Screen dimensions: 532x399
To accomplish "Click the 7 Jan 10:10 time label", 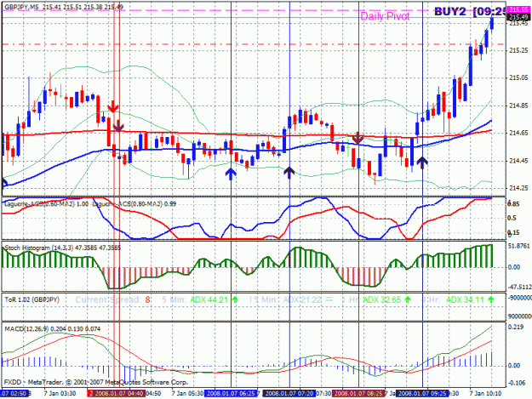I will click(485, 394).
